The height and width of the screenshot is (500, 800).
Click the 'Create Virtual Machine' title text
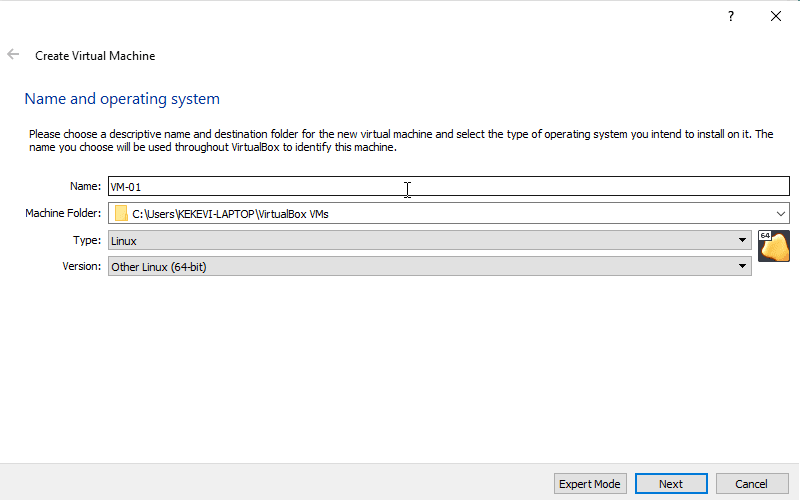click(95, 56)
